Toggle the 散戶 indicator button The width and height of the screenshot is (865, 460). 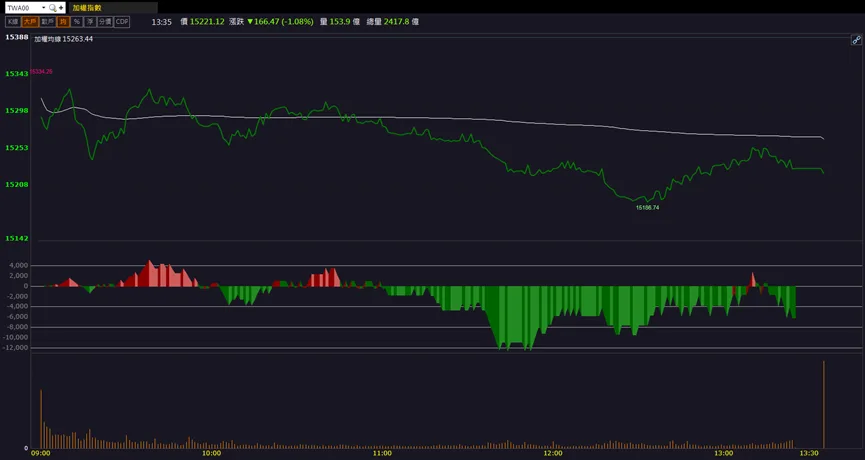point(47,22)
